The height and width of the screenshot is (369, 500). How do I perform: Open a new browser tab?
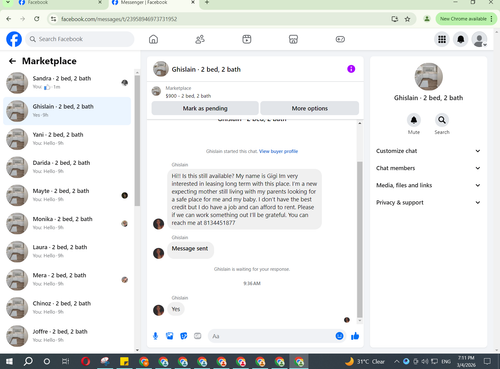(x=207, y=2)
